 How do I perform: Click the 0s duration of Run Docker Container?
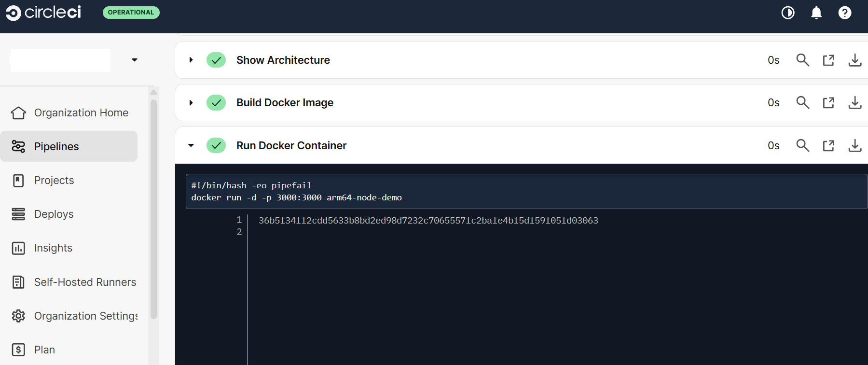tap(773, 145)
